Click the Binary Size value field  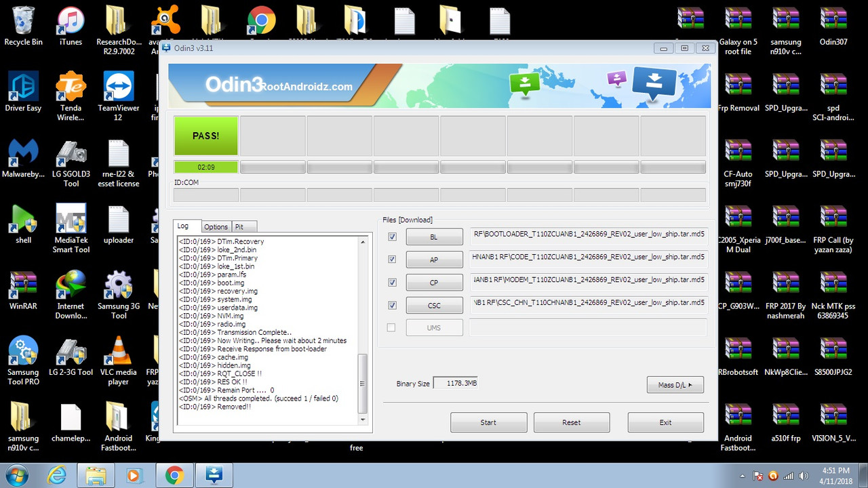click(x=456, y=383)
